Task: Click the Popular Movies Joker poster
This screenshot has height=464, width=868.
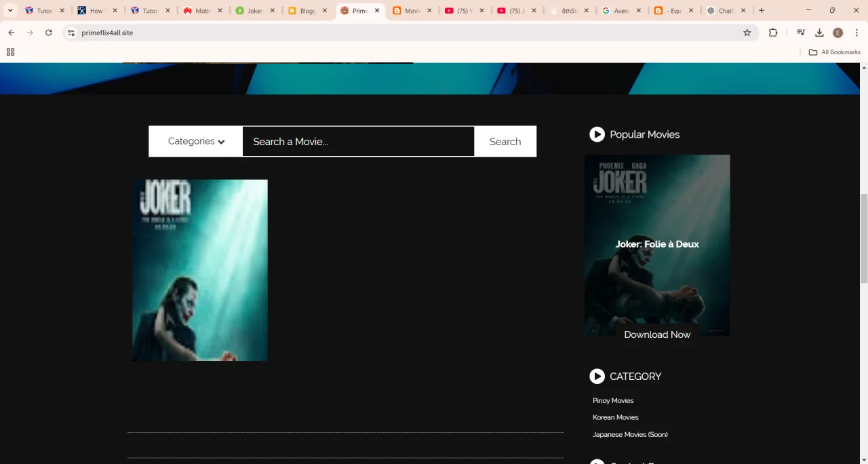Action: (657, 245)
